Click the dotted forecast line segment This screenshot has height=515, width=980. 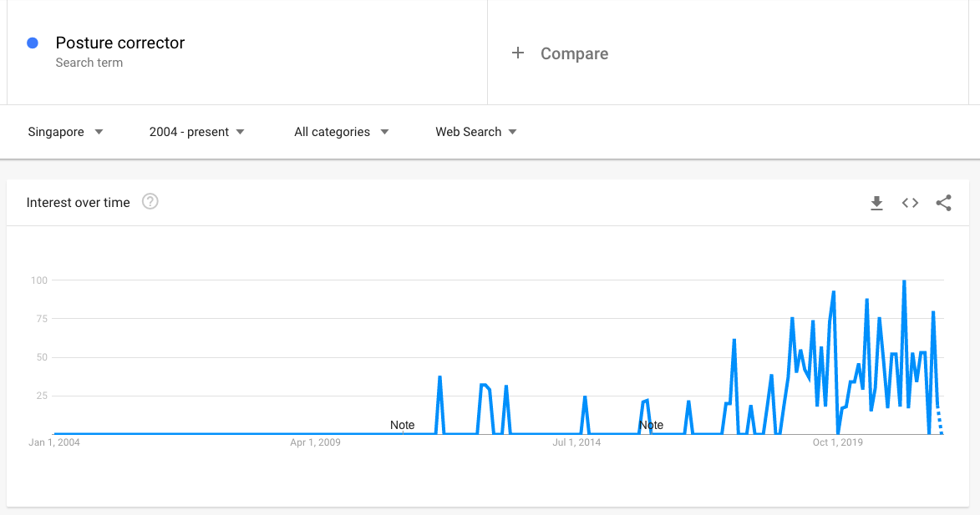point(939,420)
